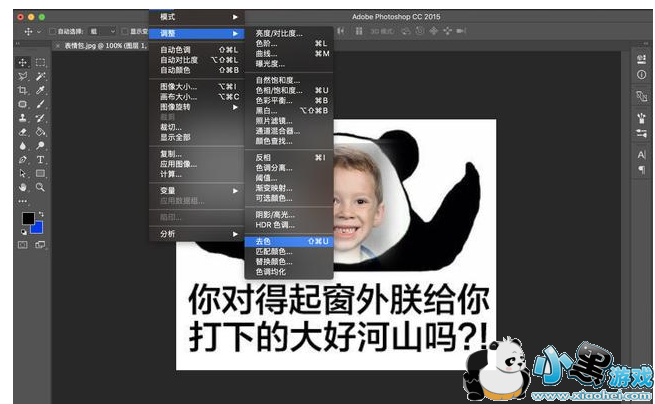Select the Magic Wand tool
The image size is (655, 404).
click(40, 76)
